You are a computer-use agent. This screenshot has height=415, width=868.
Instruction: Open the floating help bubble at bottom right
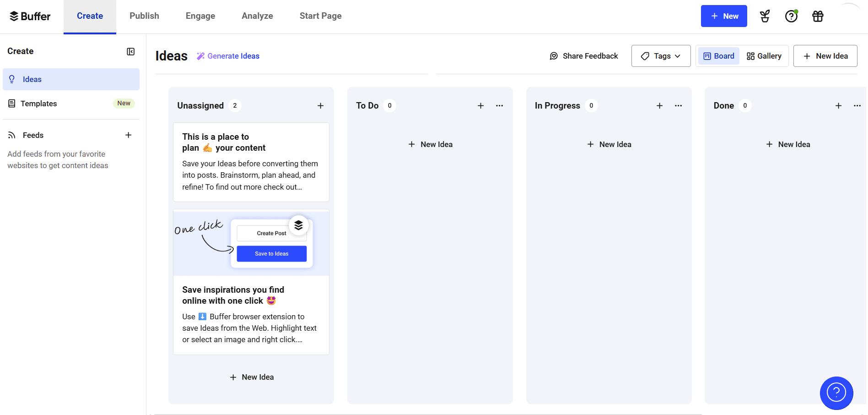coord(836,393)
